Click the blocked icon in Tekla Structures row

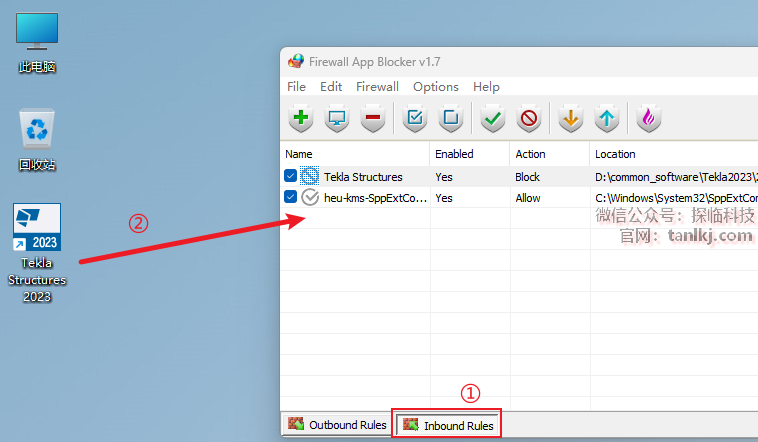(309, 177)
